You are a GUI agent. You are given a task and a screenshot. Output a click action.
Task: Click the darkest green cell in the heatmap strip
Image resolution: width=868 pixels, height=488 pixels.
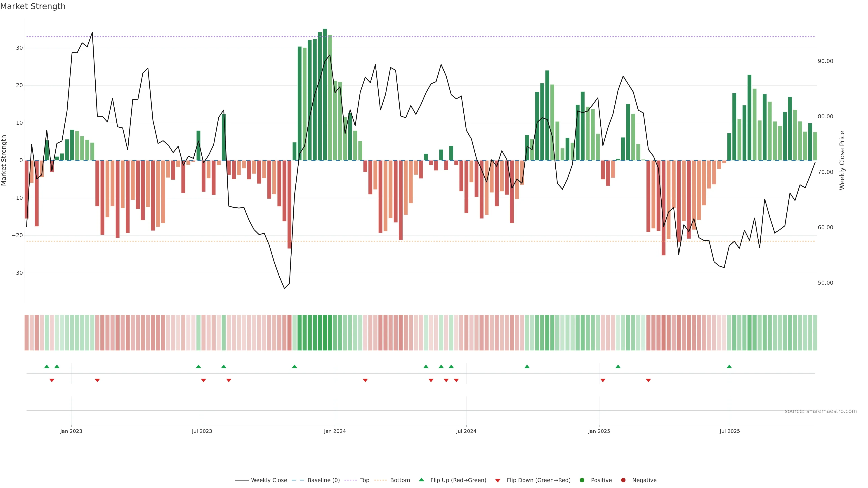click(x=325, y=332)
